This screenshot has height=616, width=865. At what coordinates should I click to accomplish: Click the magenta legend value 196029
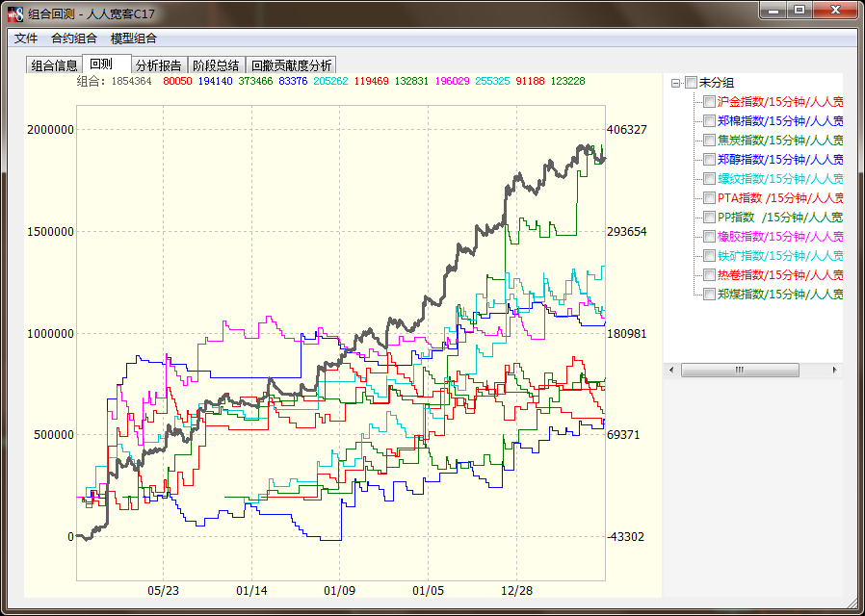(x=453, y=81)
